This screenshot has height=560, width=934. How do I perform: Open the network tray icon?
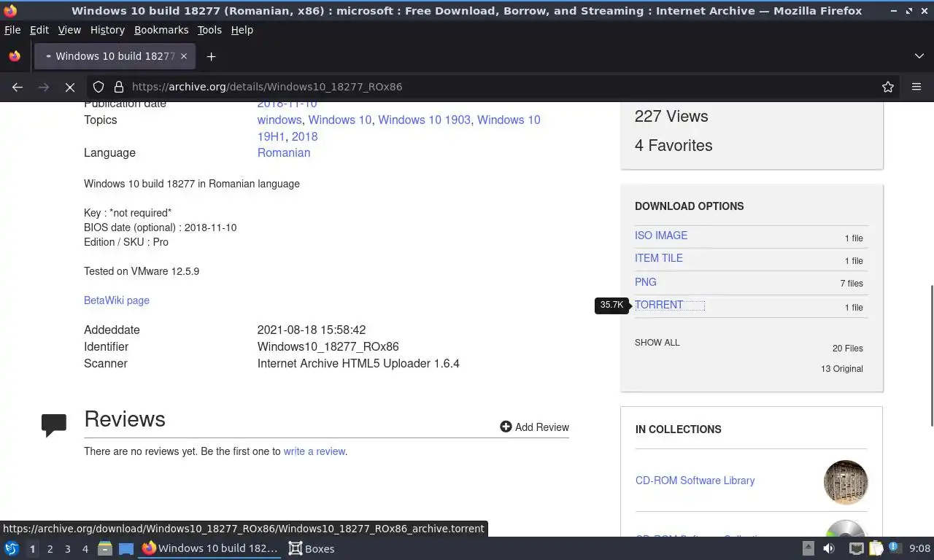(857, 548)
